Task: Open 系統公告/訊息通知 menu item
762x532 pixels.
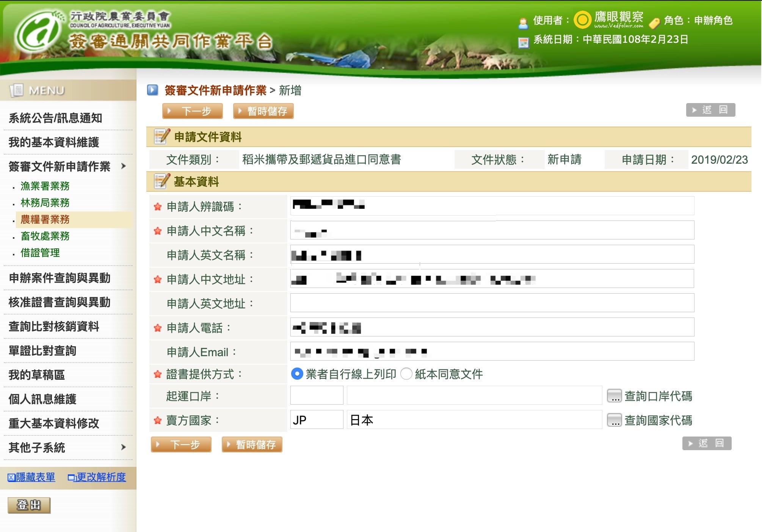Action: coord(55,118)
